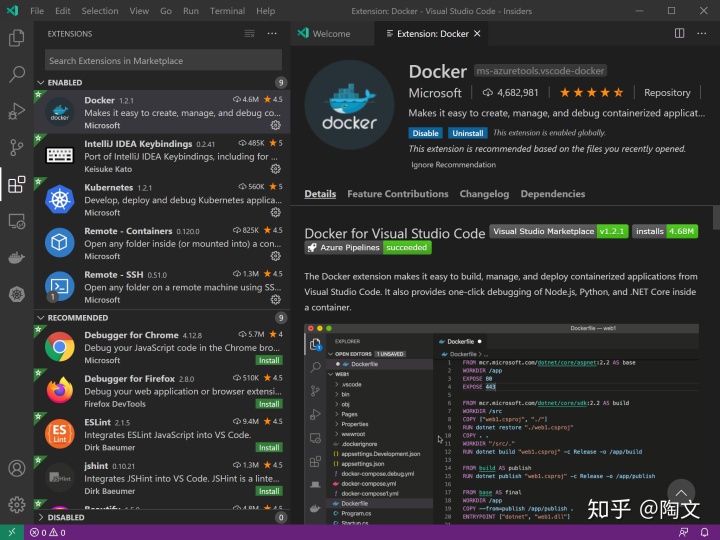Select the Changelog tab
The image size is (720, 540).
(484, 194)
